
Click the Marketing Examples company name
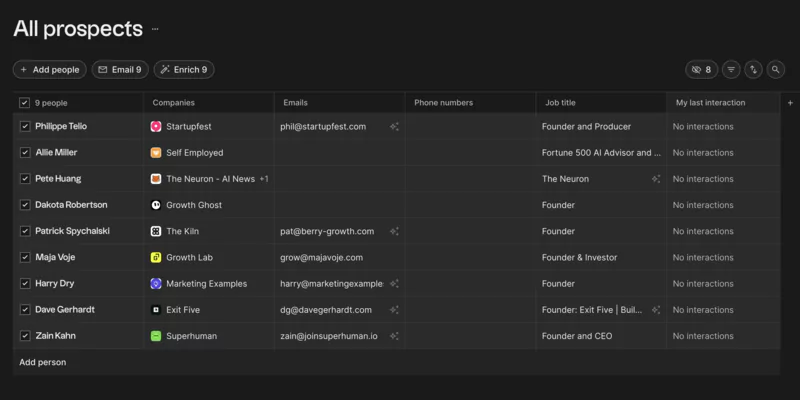pyautogui.click(x=207, y=284)
